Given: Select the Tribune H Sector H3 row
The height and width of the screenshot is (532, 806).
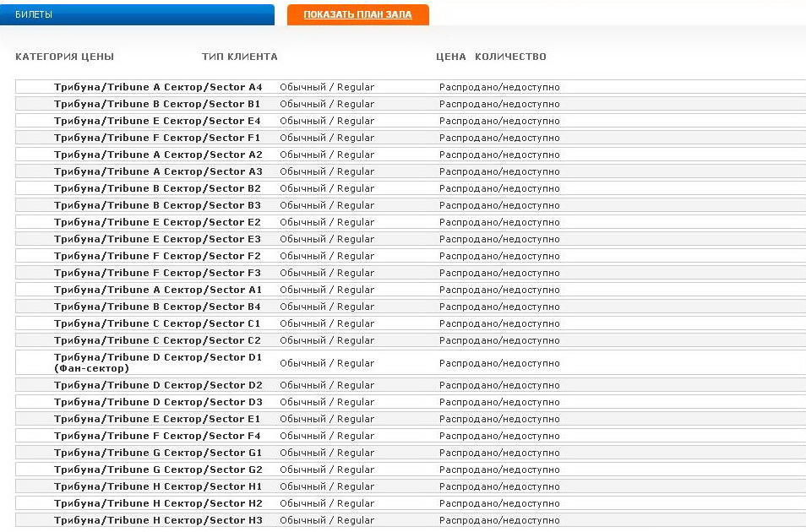Looking at the screenshot, I should coord(158,520).
